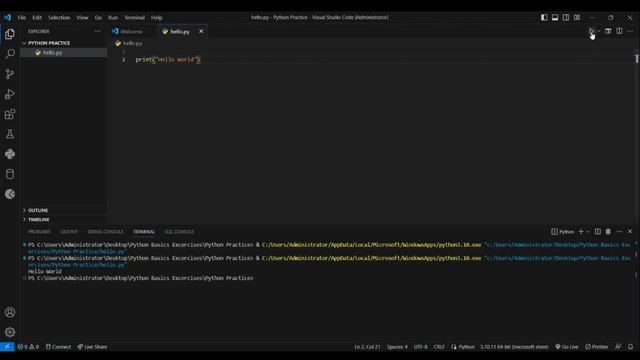This screenshot has width=640, height=360.
Task: Create a new terminal with plus icon
Action: click(x=581, y=231)
